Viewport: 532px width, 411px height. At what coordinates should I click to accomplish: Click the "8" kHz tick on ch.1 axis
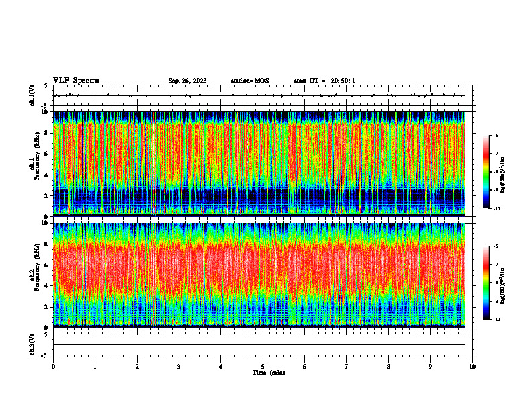pos(47,133)
